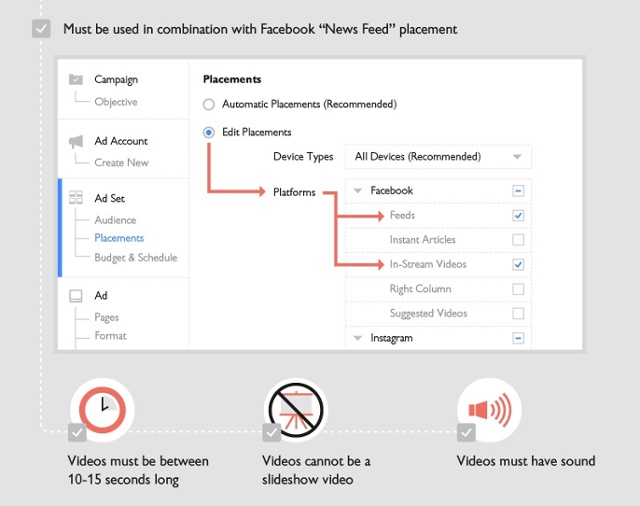Click checkmark badge on the speaker icon
Screen dimensions: 640x506
pyautogui.click(x=467, y=433)
